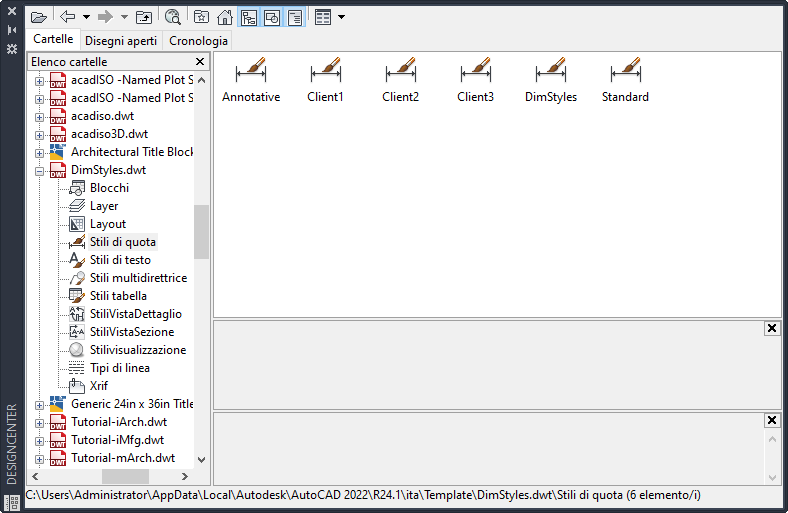Image resolution: width=788 pixels, height=513 pixels.
Task: Close the description pane with X
Action: (x=772, y=420)
